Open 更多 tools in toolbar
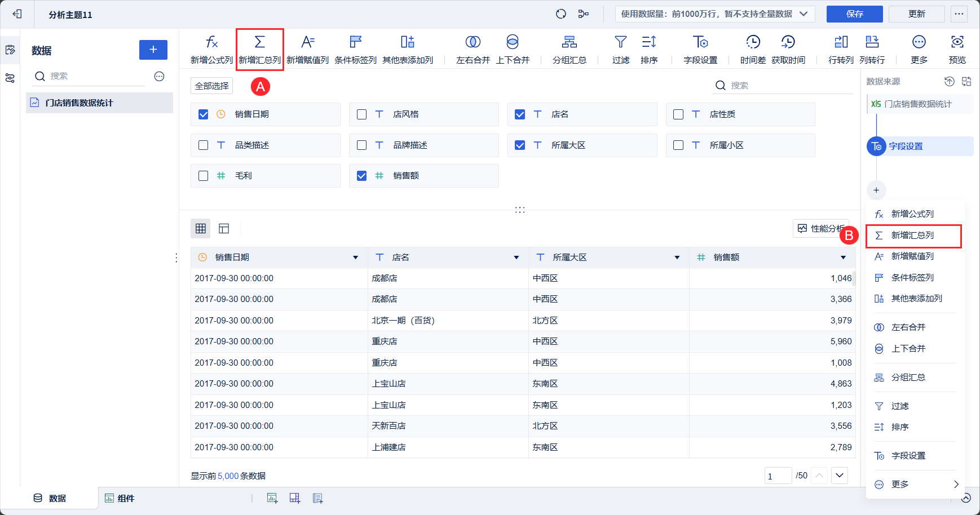This screenshot has height=515, width=980. tap(919, 49)
